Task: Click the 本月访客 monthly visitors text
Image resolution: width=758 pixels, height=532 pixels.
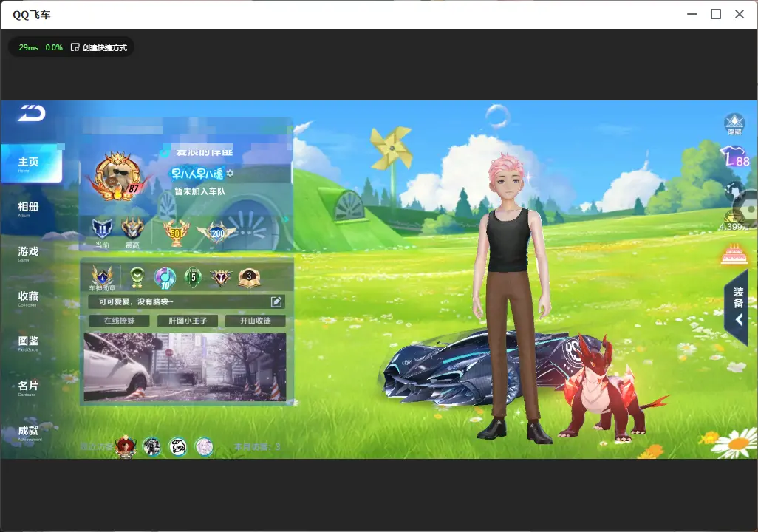Action: tap(257, 447)
